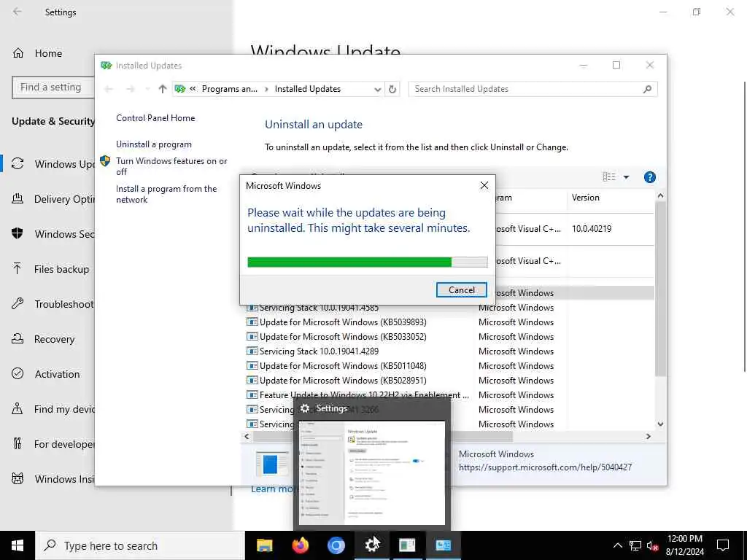Click the Settings window preview thumbnail
The width and height of the screenshot is (747, 560).
pos(371,472)
